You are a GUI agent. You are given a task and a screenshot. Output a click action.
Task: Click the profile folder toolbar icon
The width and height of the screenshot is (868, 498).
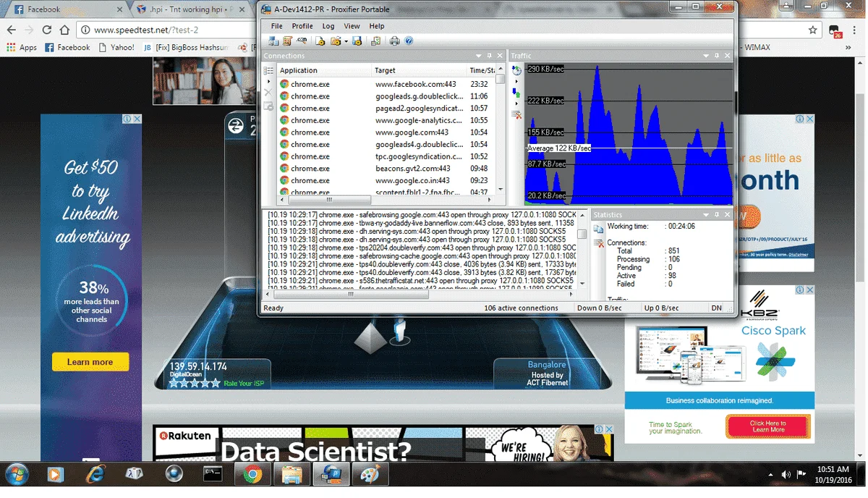click(x=336, y=41)
